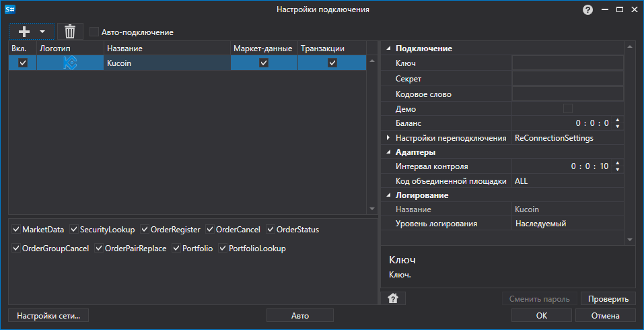Uncheck the MarketData message type
Screen dimensions: 644x330
[x=16, y=229]
